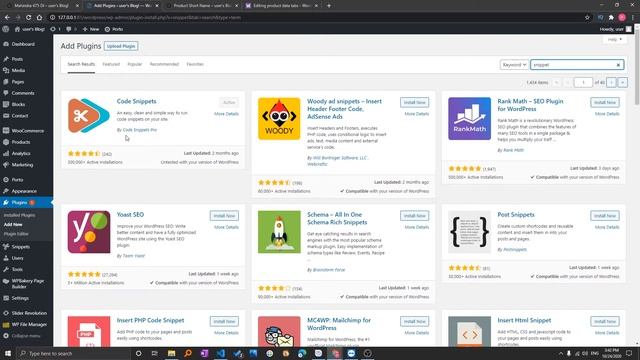Open Comments in the sidebar
The width and height of the screenshot is (640, 360).
[23, 93]
